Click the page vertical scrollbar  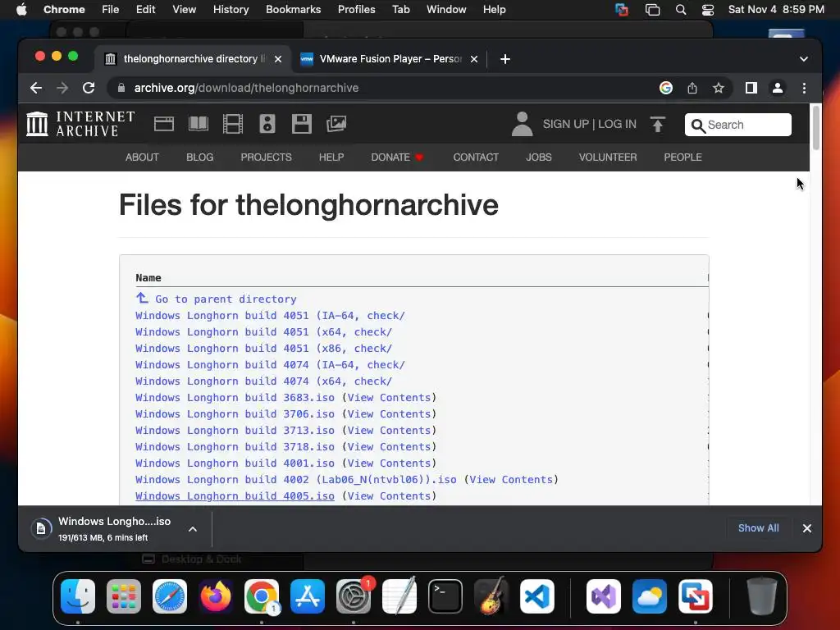816,129
